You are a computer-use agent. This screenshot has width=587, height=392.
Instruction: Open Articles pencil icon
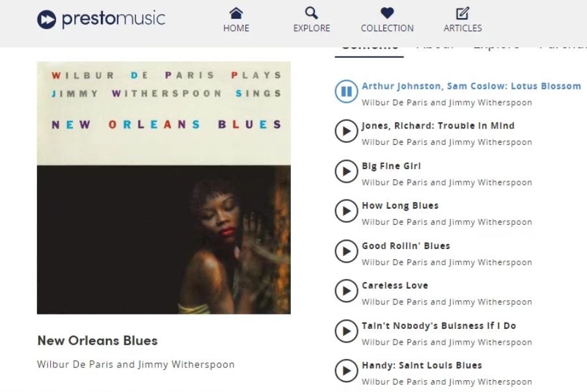463,14
